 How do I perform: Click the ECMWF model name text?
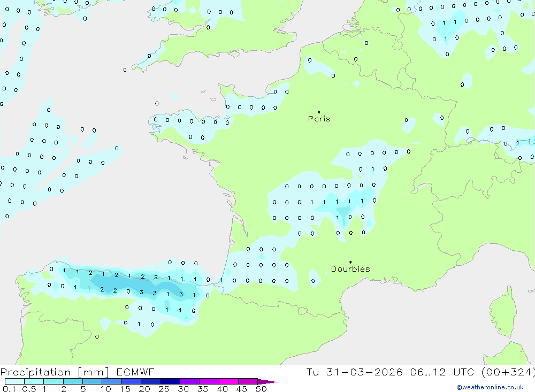[x=135, y=372]
